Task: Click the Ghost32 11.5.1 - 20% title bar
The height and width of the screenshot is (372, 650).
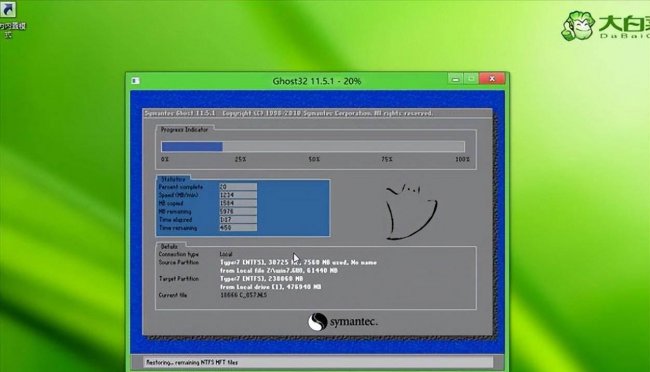Action: [317, 81]
